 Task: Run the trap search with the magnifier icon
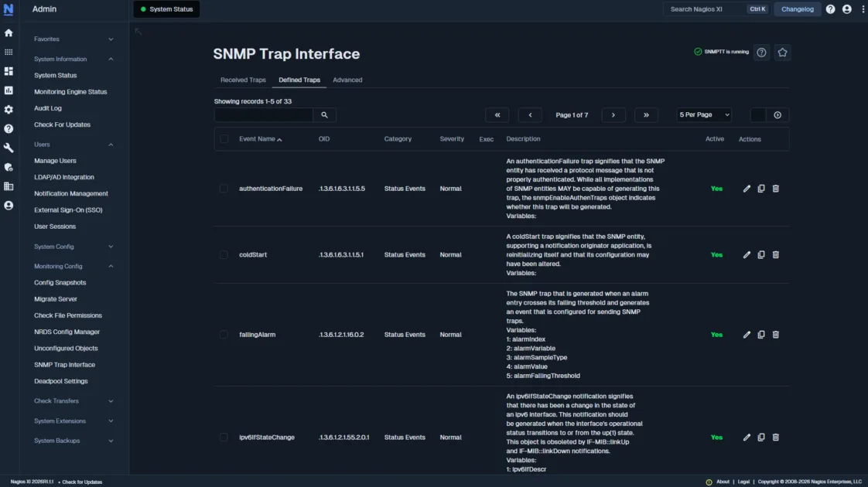click(324, 114)
